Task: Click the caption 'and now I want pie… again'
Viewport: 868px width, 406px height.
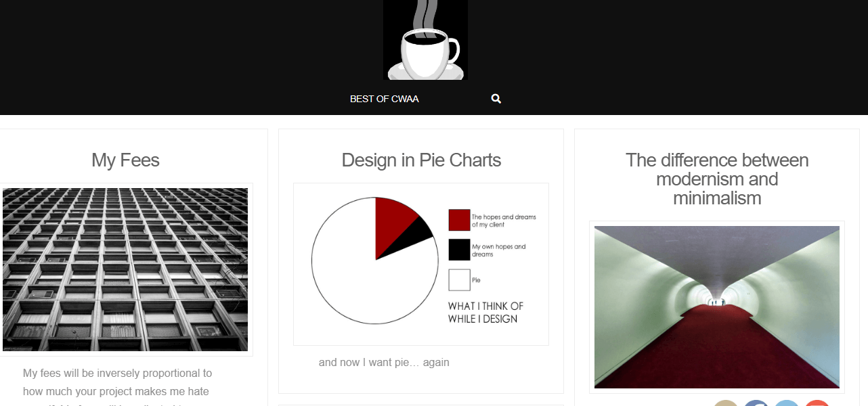Action: tap(384, 363)
